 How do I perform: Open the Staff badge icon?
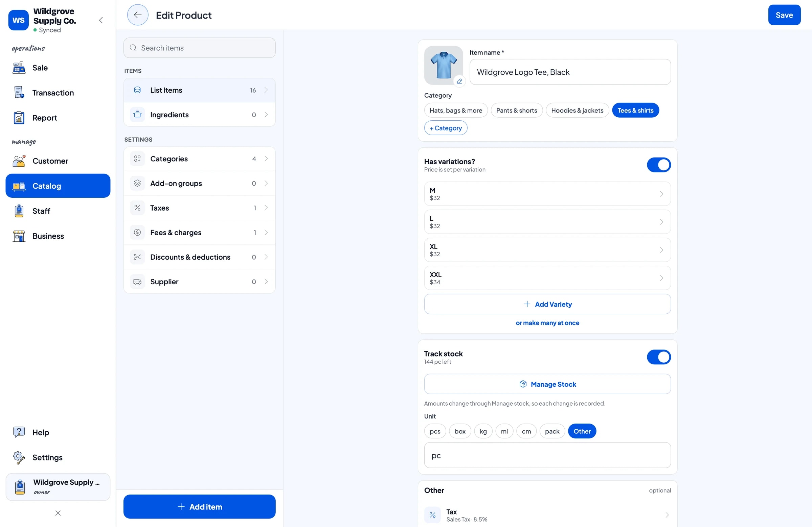(19, 211)
